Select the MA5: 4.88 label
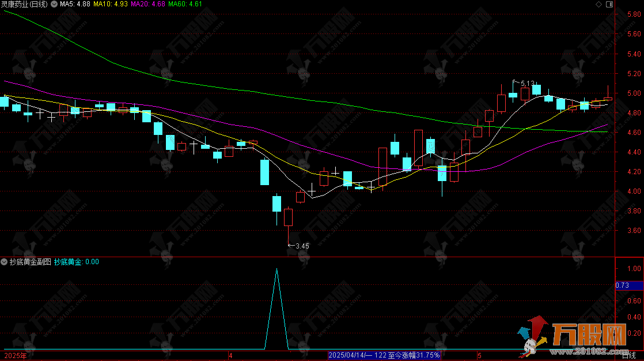The height and width of the screenshot is (361, 644). pyautogui.click(x=75, y=4)
